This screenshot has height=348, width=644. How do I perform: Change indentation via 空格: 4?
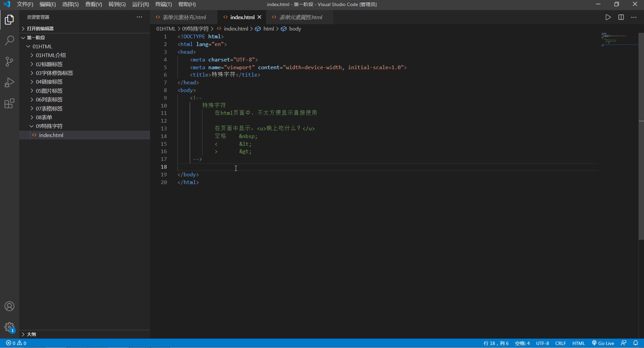pos(522,343)
